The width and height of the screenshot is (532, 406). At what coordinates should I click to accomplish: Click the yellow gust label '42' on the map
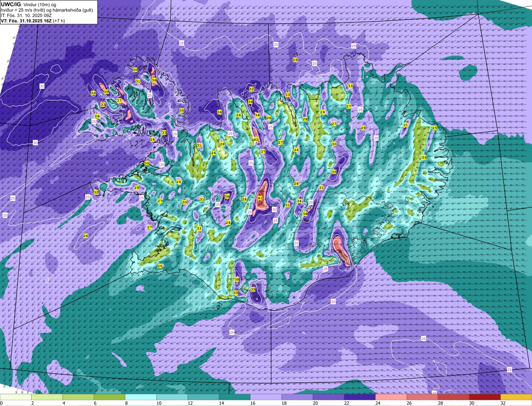256,139
